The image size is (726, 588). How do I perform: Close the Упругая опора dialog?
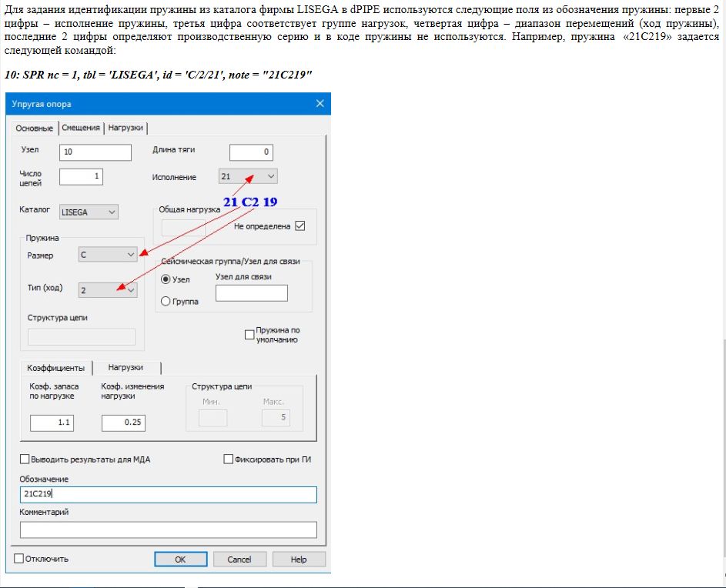[x=320, y=104]
